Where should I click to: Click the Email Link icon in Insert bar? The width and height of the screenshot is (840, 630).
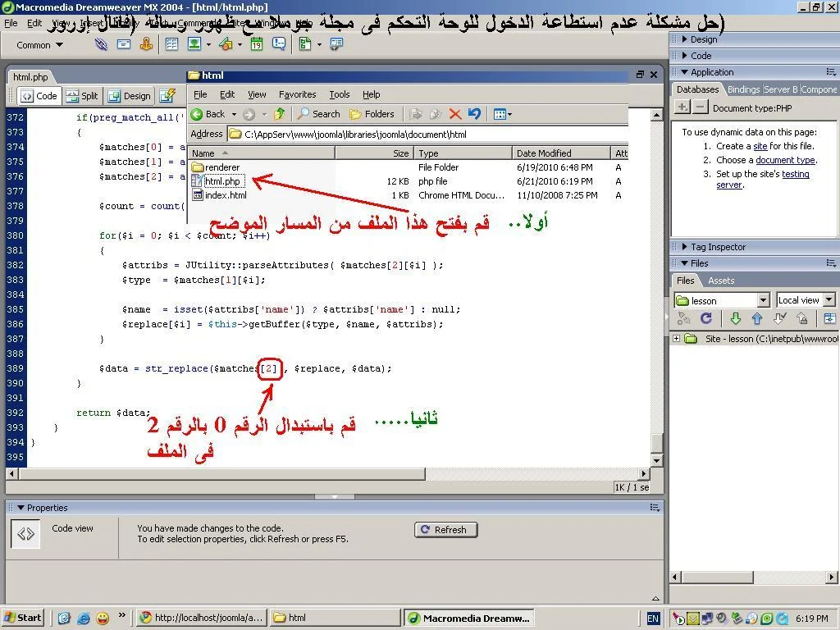(124, 44)
